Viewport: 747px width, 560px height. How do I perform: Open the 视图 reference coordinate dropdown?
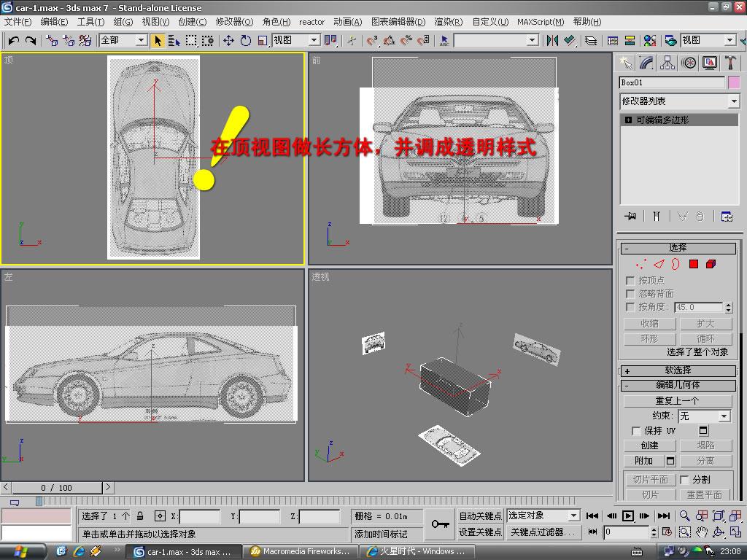pos(314,41)
